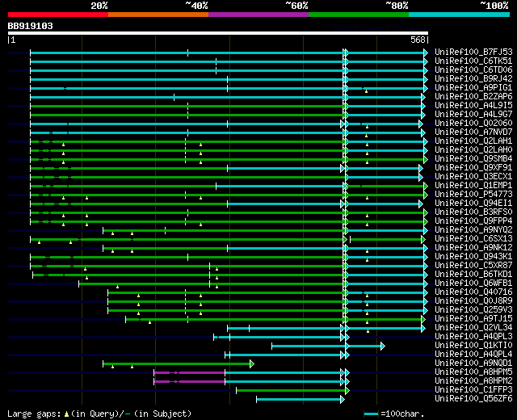This screenshot has height=420, width=517.
Task: Click the =100char. scale label
Action: click(402, 414)
